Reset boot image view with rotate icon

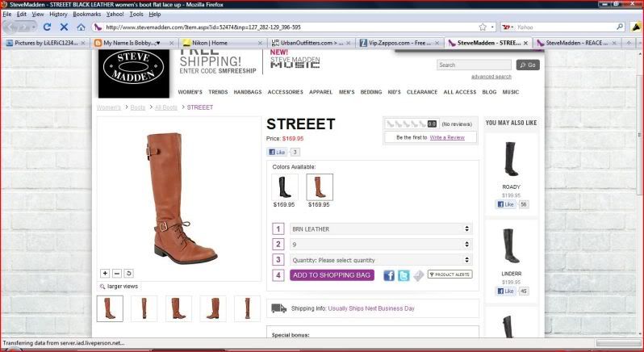pyautogui.click(x=128, y=273)
